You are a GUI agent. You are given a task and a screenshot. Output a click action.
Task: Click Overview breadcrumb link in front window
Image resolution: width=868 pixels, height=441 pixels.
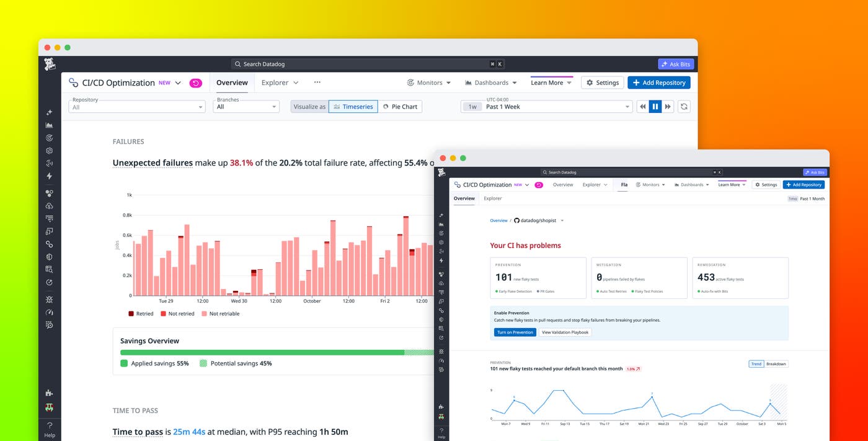498,221
